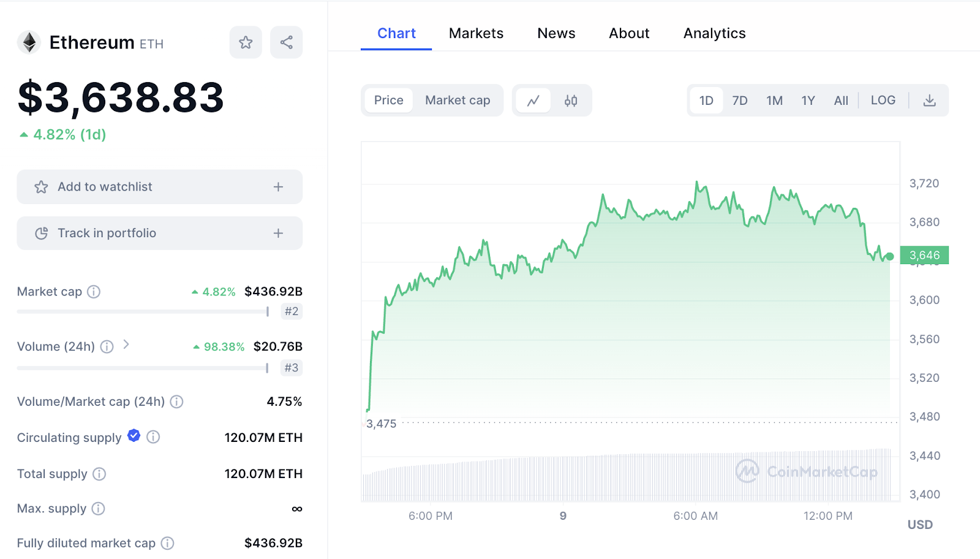Expand Track in portfolio plus sign
The width and height of the screenshot is (980, 559).
click(278, 234)
